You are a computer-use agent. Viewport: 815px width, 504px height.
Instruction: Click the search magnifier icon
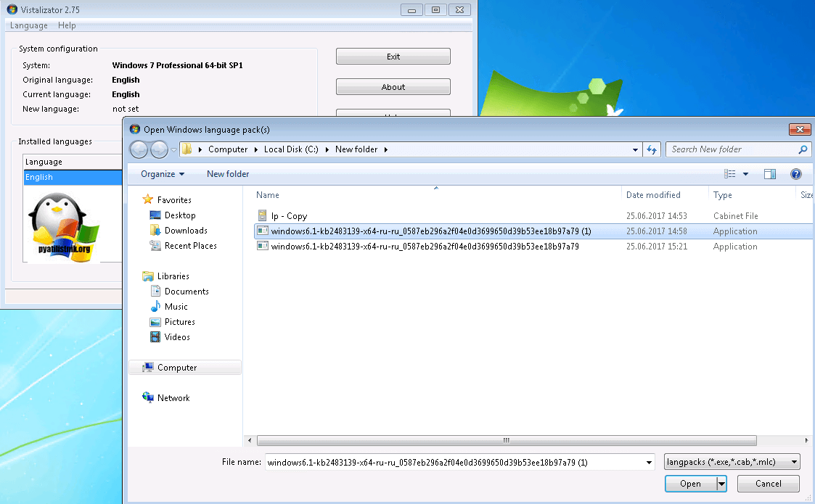(x=803, y=149)
